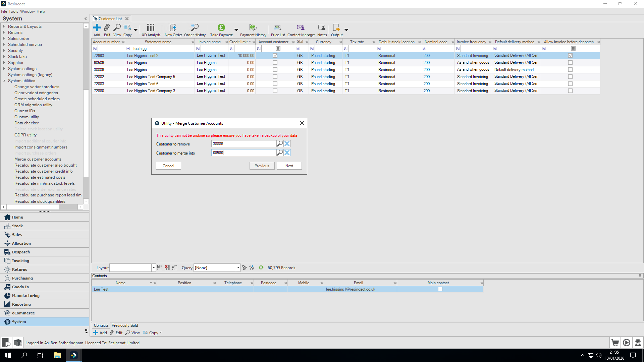This screenshot has width=644, height=362.
Task: Click the Next button in merge dialog
Action: pyautogui.click(x=289, y=166)
